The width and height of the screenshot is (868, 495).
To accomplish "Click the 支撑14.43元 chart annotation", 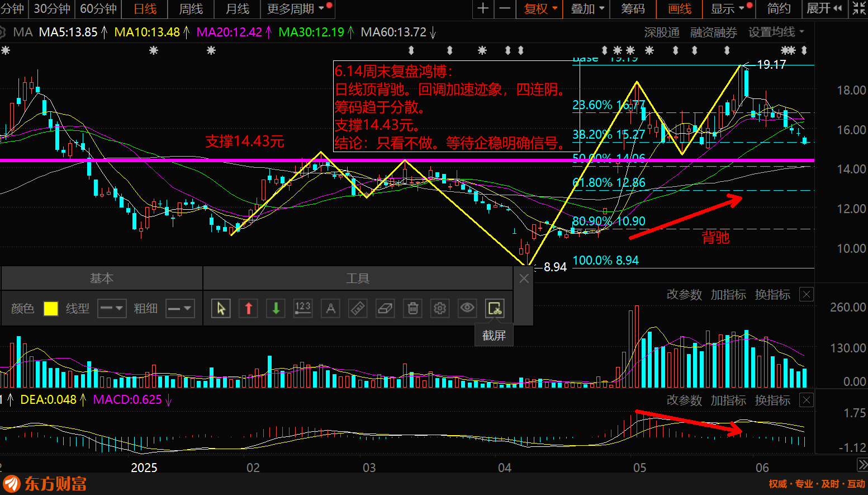I will (245, 142).
